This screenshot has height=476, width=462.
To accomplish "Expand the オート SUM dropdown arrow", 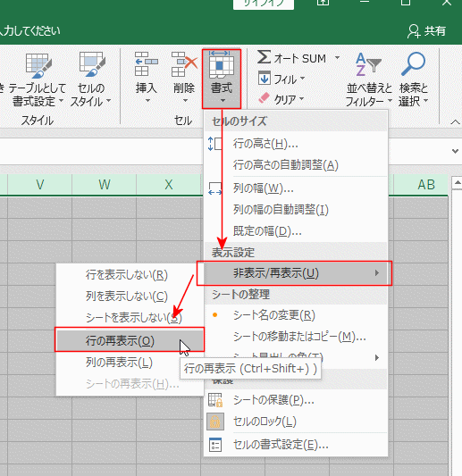I will coord(337,57).
